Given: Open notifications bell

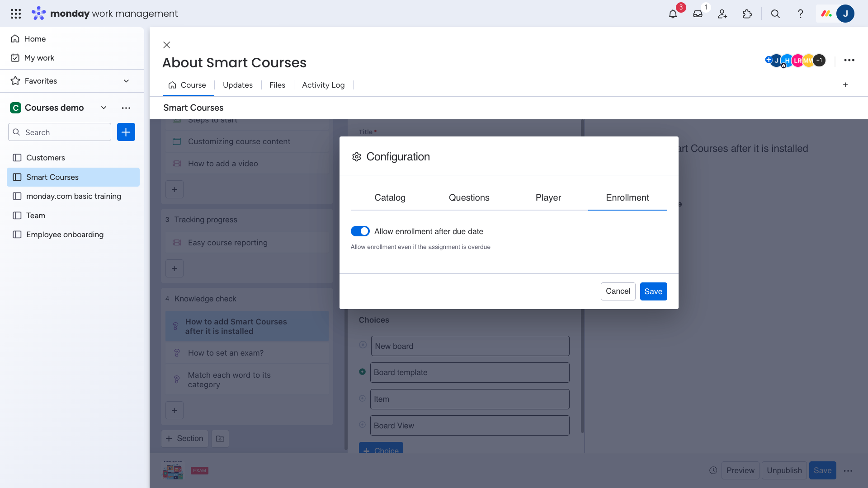Looking at the screenshot, I should [x=673, y=14].
